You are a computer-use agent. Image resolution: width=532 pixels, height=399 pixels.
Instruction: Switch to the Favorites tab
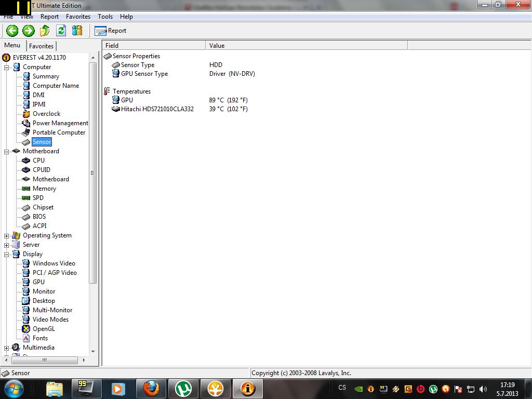(41, 46)
